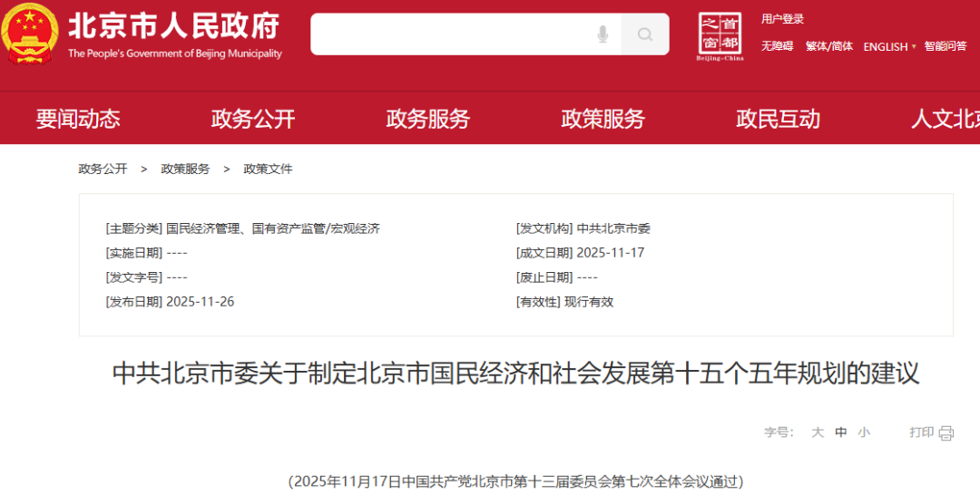Screen dimensions: 980x495
Task: Click the 政策文件 breadcrumb link
Action: pyautogui.click(x=268, y=169)
